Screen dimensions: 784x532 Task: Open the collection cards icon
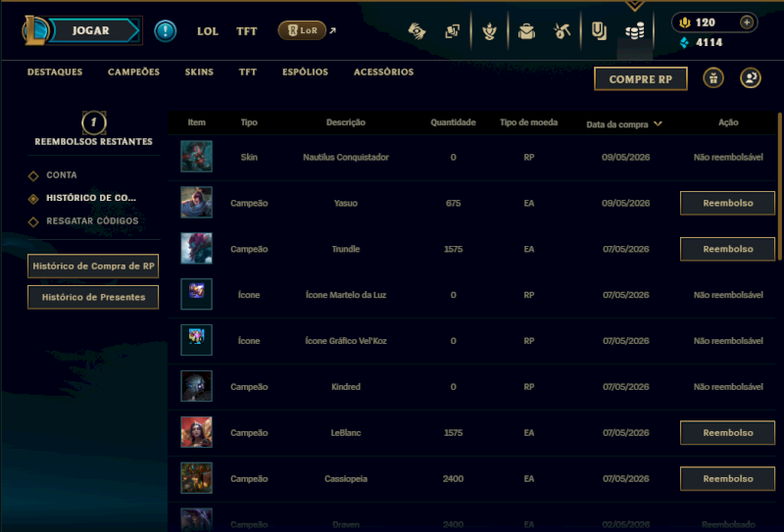[453, 31]
